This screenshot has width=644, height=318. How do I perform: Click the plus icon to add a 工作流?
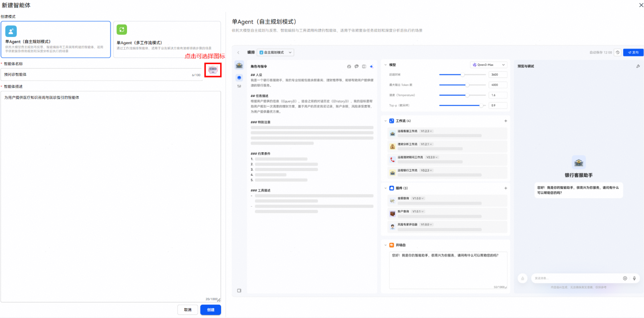505,121
